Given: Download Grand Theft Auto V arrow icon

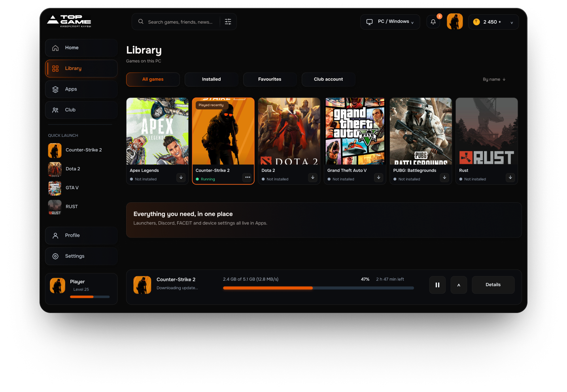Looking at the screenshot, I should [x=379, y=177].
